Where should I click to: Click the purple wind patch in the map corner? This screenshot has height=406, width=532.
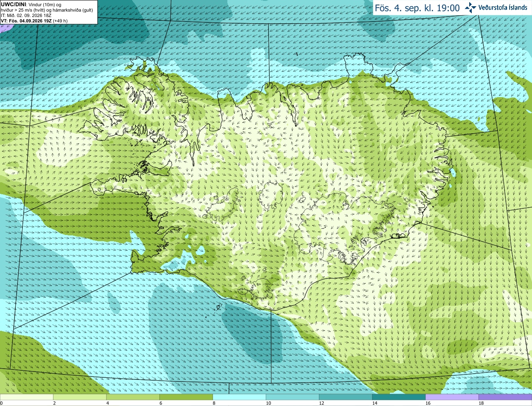click(5, 28)
